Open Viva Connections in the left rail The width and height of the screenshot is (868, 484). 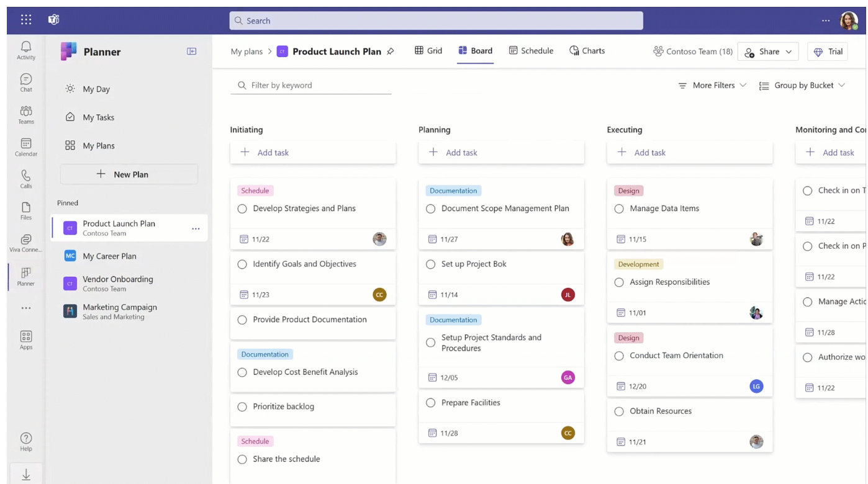click(x=26, y=243)
